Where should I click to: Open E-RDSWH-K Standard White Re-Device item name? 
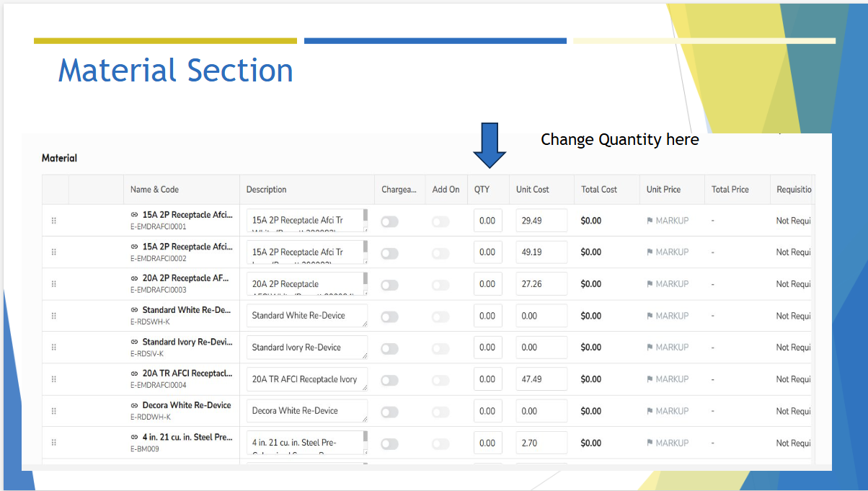point(186,310)
